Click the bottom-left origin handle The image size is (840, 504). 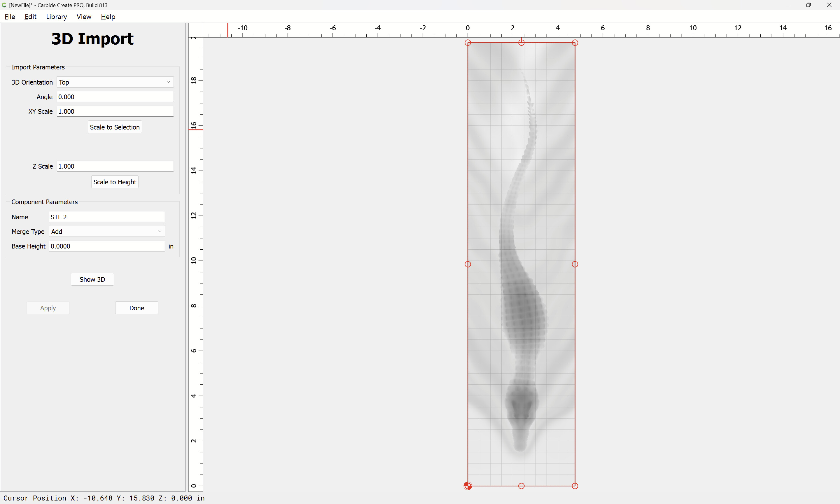[468, 486]
